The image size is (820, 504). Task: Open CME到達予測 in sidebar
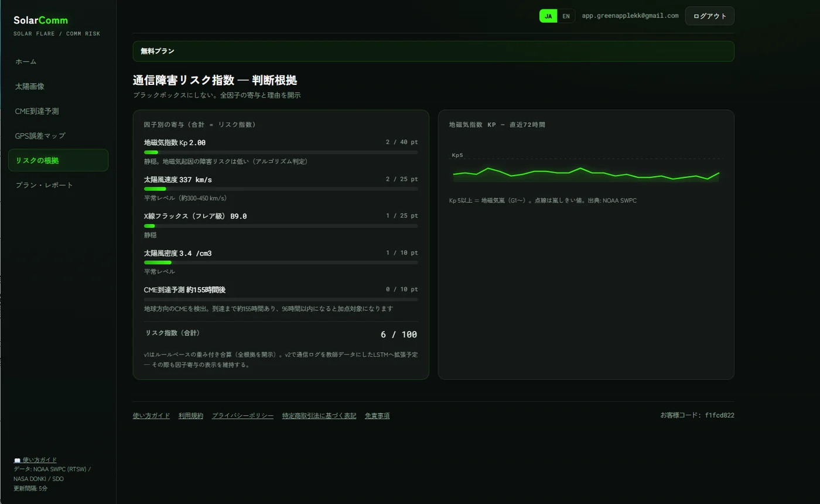click(x=58, y=111)
